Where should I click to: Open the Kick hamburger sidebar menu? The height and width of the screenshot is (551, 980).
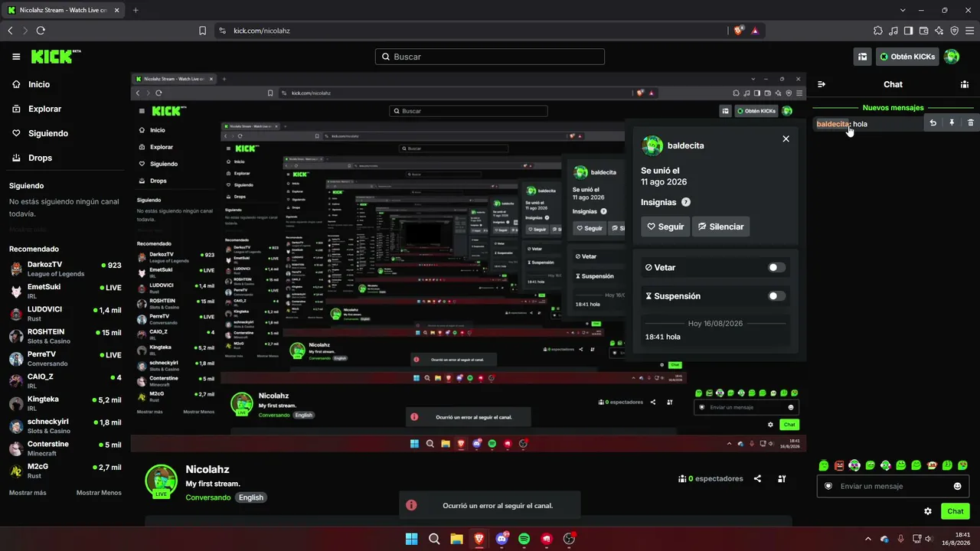point(16,57)
